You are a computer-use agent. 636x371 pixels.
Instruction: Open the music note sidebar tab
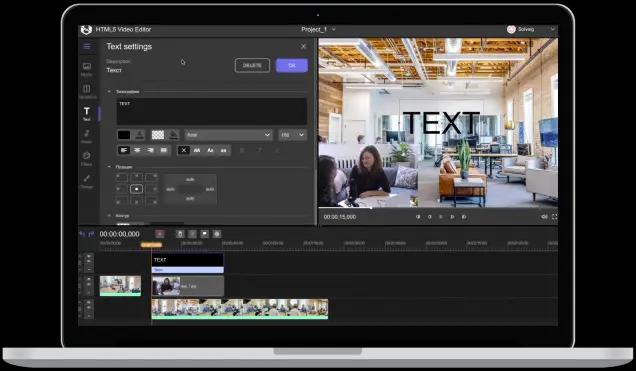[87, 136]
